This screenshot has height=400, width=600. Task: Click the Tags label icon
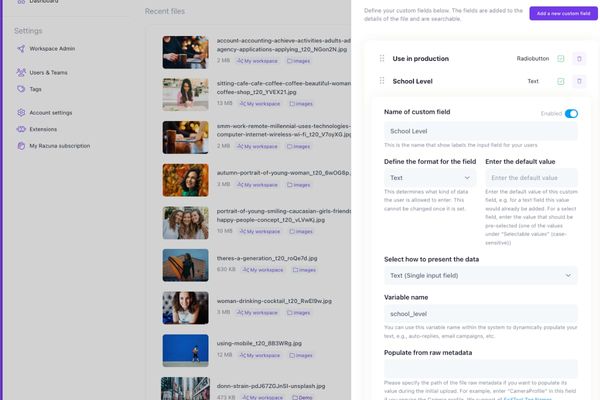coord(21,89)
